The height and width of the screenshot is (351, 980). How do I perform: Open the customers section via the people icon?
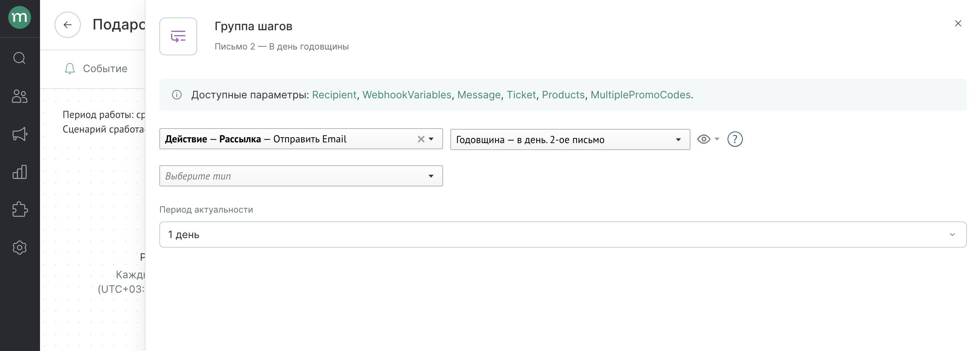tap(19, 96)
